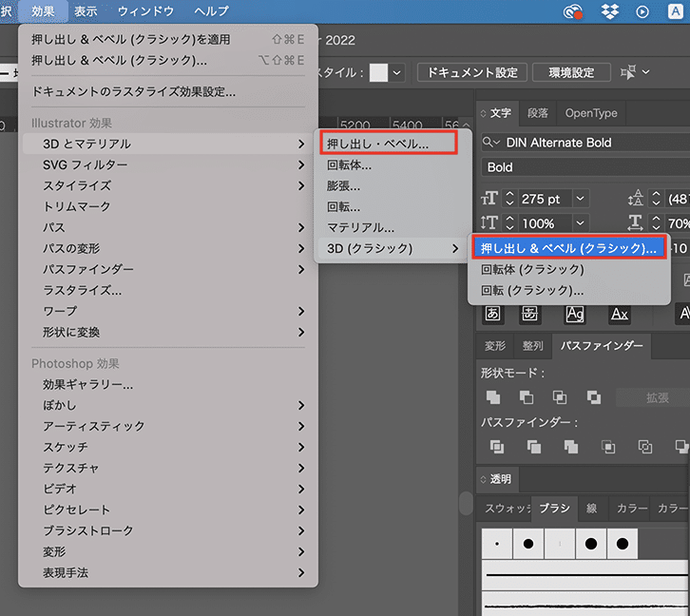690x616 pixels.
Task: Open the 表示 menu
Action: point(86,11)
